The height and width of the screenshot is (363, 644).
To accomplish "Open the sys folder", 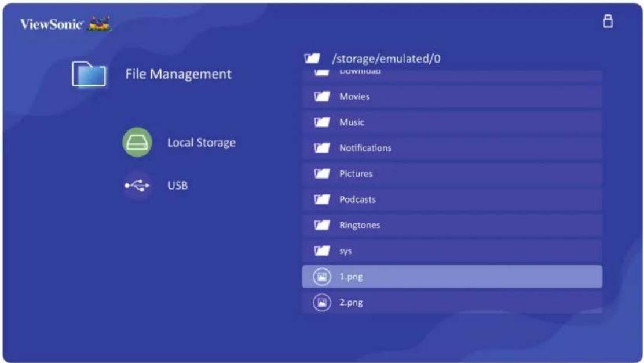I will tap(452, 251).
